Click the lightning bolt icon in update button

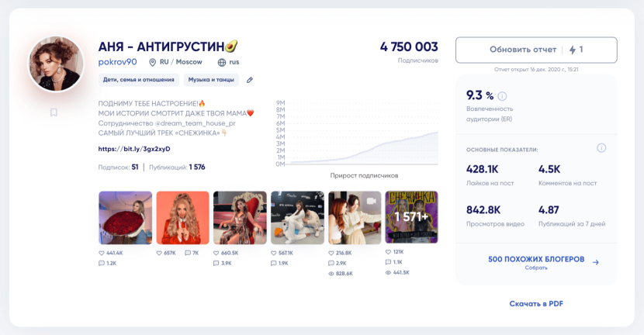[573, 50]
